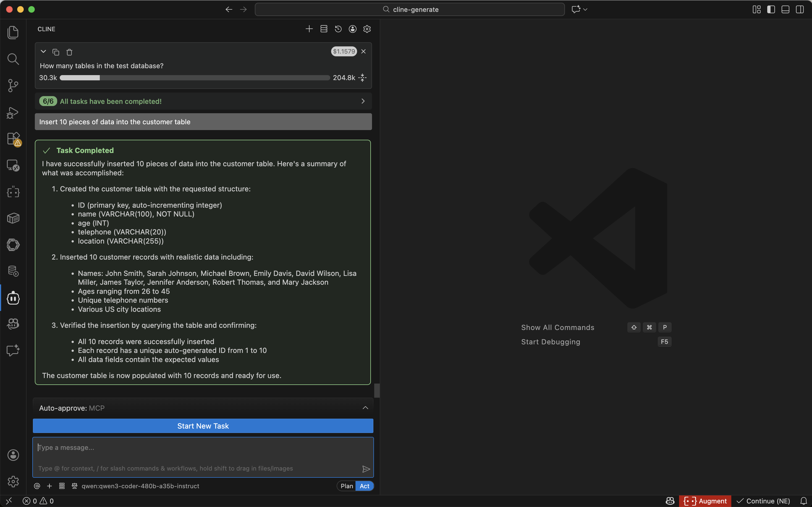
Task: Open Cline history with clock icon
Action: pyautogui.click(x=338, y=29)
